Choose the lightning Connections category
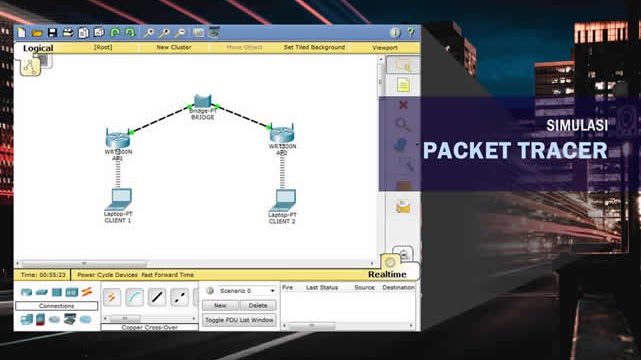This screenshot has width=641, height=360. point(87,292)
